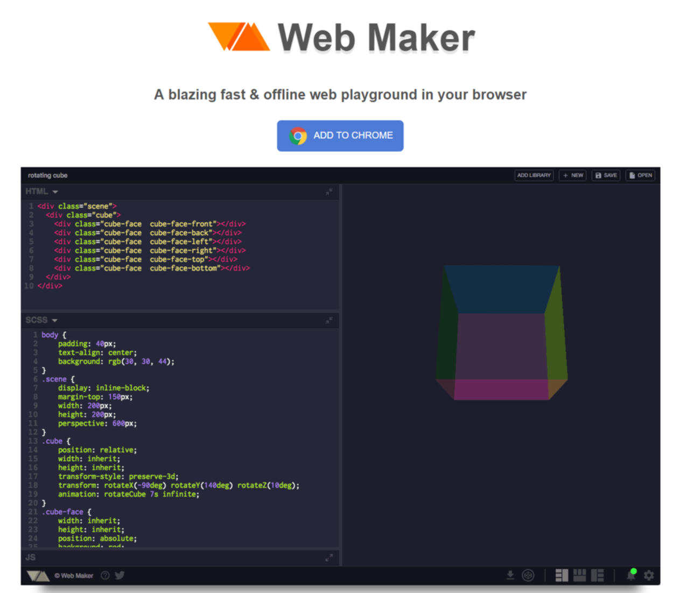Open the settings gear icon
This screenshot has height=593, width=700.
pos(649,575)
